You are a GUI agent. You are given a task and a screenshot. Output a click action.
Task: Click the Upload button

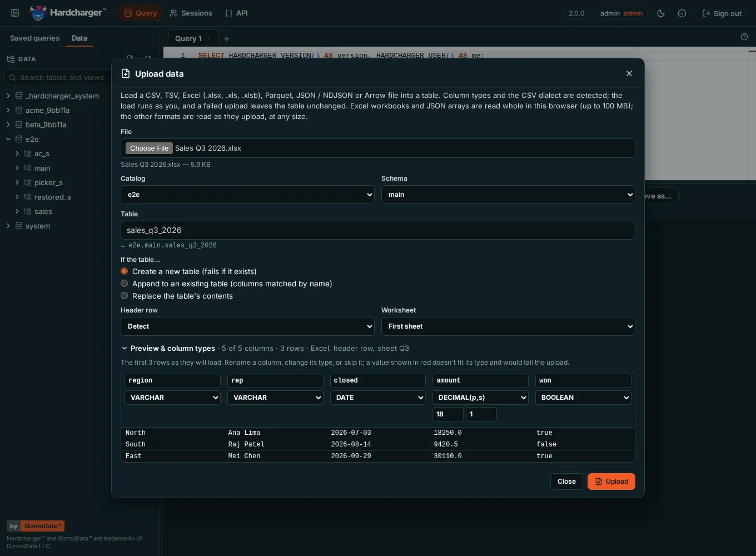(611, 481)
